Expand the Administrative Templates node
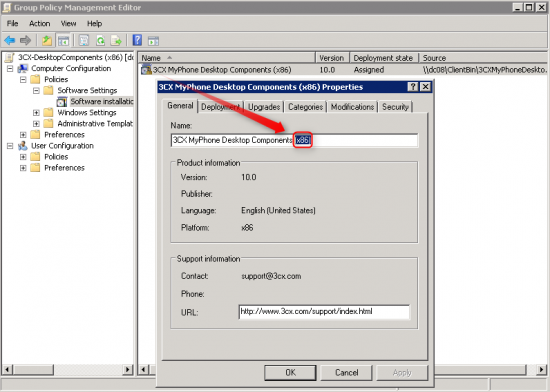Screen dimensions: 550x392 coord(36,124)
